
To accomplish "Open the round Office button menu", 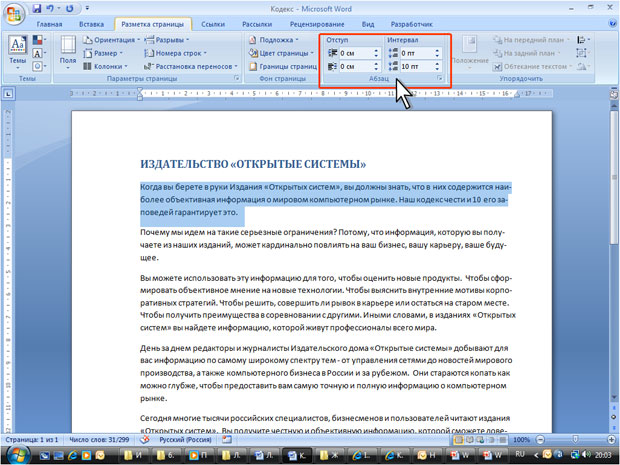I will [14, 14].
